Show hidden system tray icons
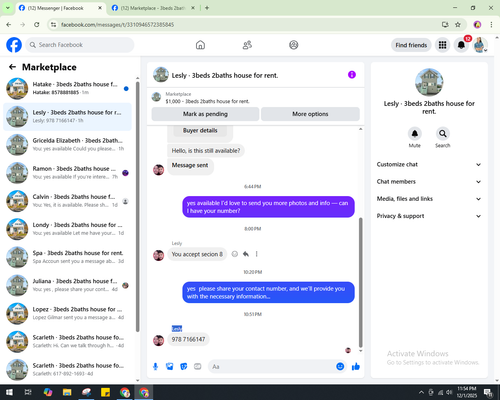Viewport: 500px width, 400px height. pyautogui.click(x=421, y=392)
